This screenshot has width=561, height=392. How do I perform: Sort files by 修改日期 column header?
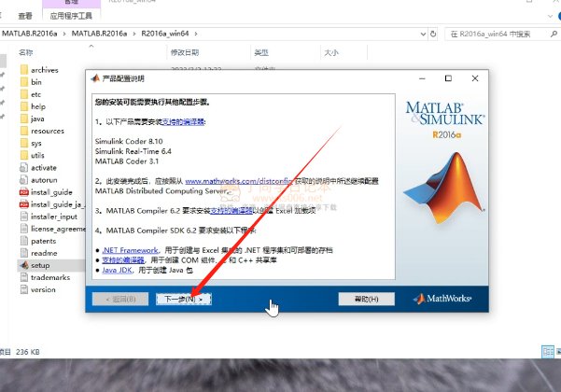185,52
